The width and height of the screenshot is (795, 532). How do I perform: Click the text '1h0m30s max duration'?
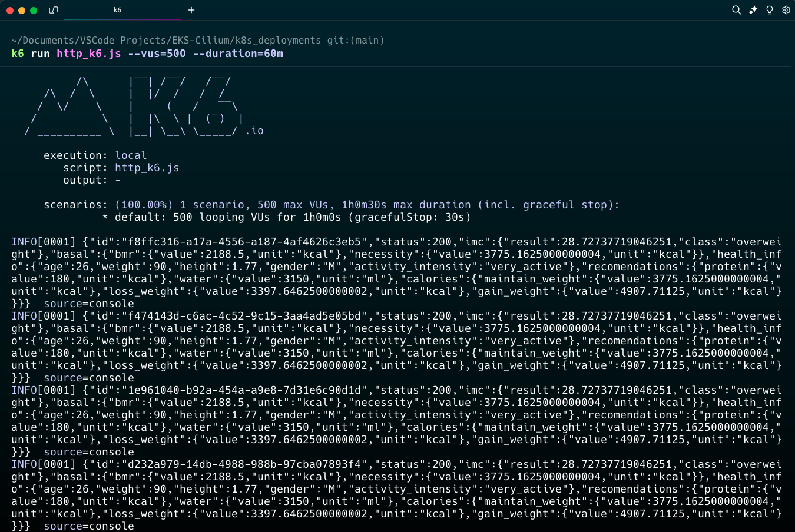pyautogui.click(x=406, y=205)
